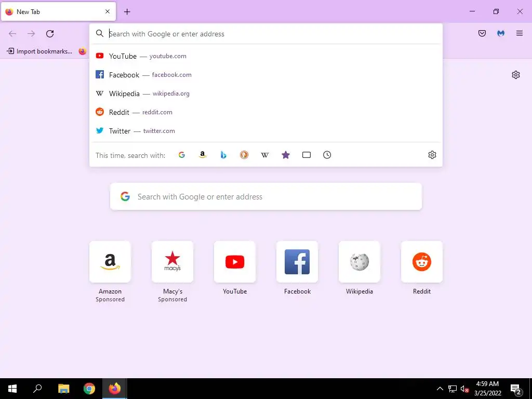Viewport: 532px width, 399px height.
Task: Reload the page with the refresh icon
Action: tap(50, 34)
